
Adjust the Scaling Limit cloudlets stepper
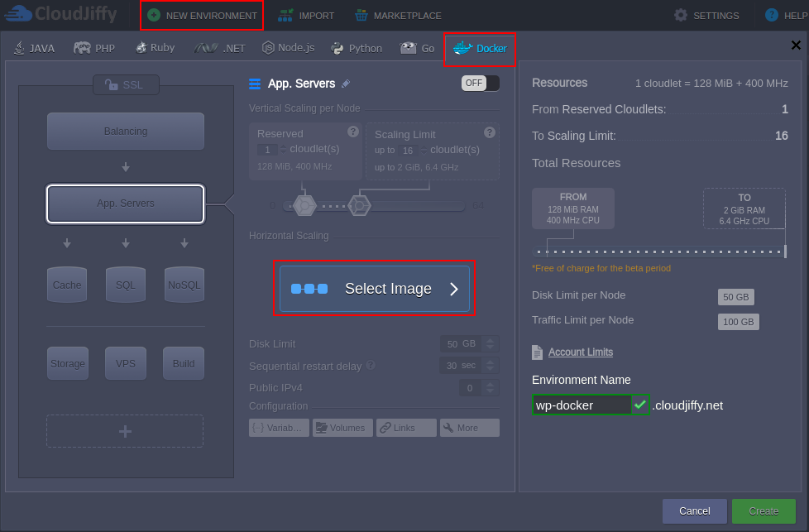pos(424,150)
